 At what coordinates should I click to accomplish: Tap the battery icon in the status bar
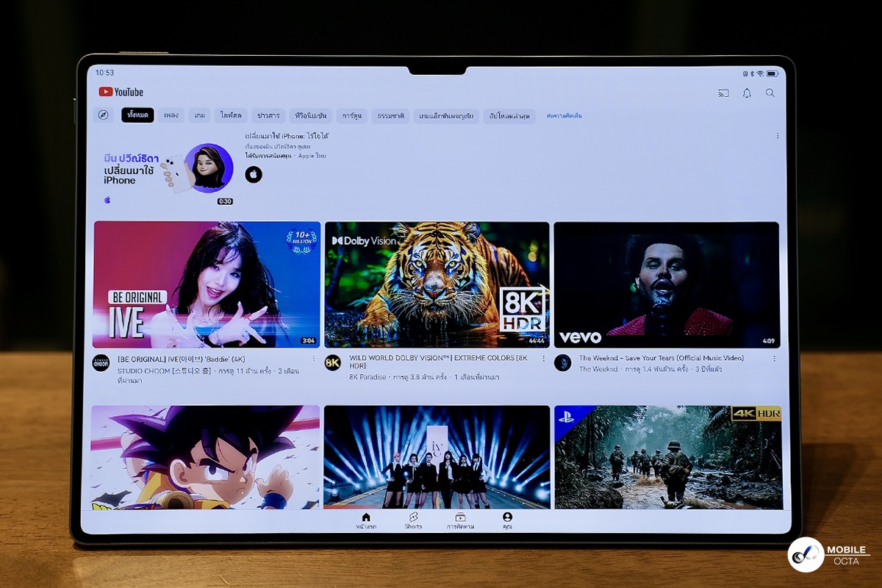coord(772,73)
